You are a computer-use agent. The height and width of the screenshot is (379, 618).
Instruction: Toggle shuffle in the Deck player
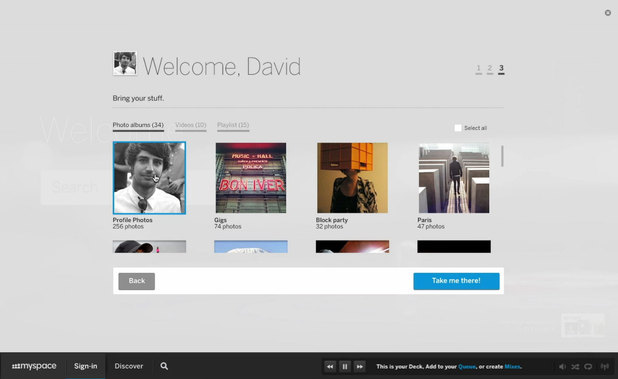coord(575,367)
